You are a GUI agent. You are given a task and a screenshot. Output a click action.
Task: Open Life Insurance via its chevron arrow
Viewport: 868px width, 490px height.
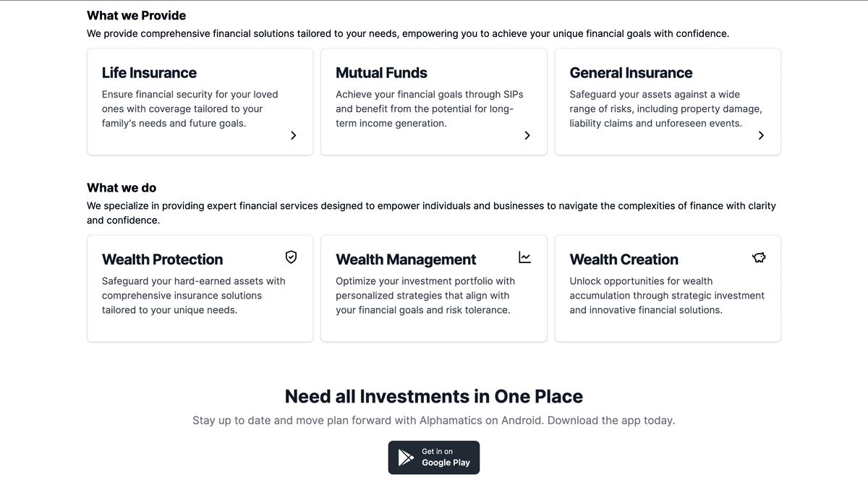[x=293, y=135]
